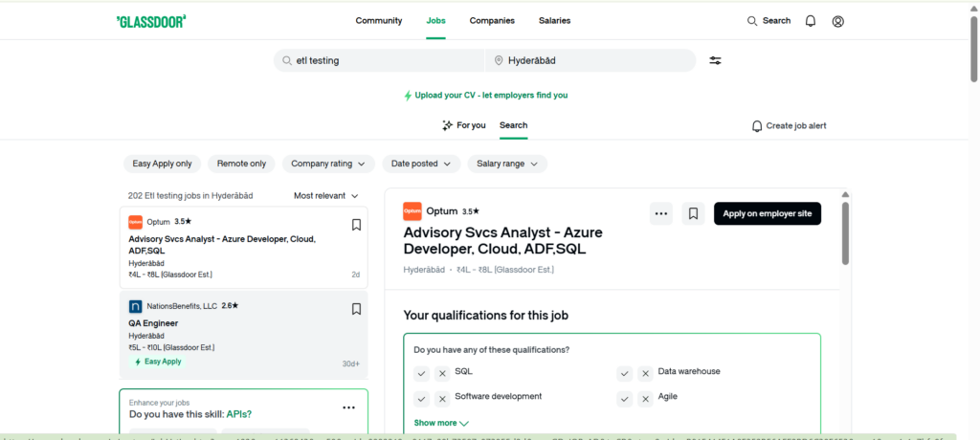The height and width of the screenshot is (440, 980).
Task: Open the three-dot menu in job details
Action: point(660,214)
